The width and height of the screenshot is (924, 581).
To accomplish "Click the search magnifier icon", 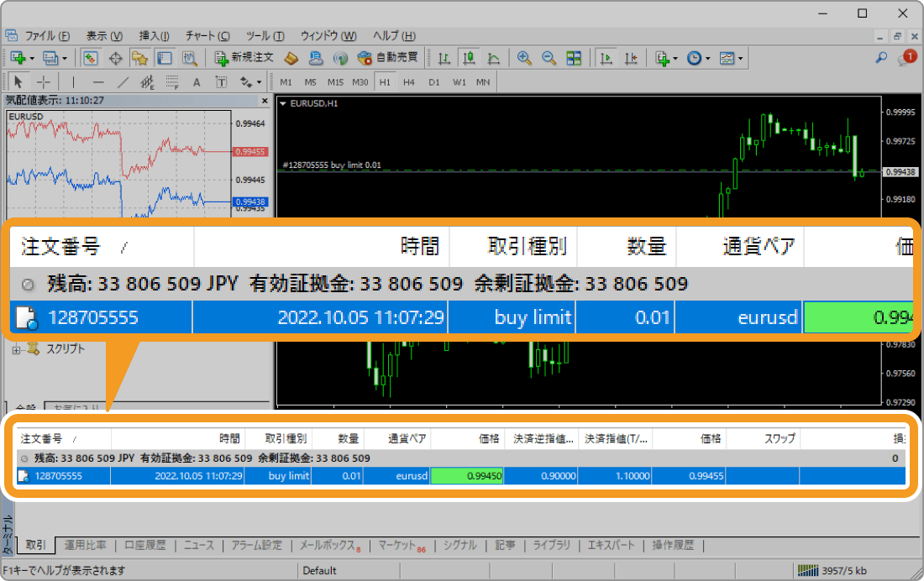I will pos(881,58).
